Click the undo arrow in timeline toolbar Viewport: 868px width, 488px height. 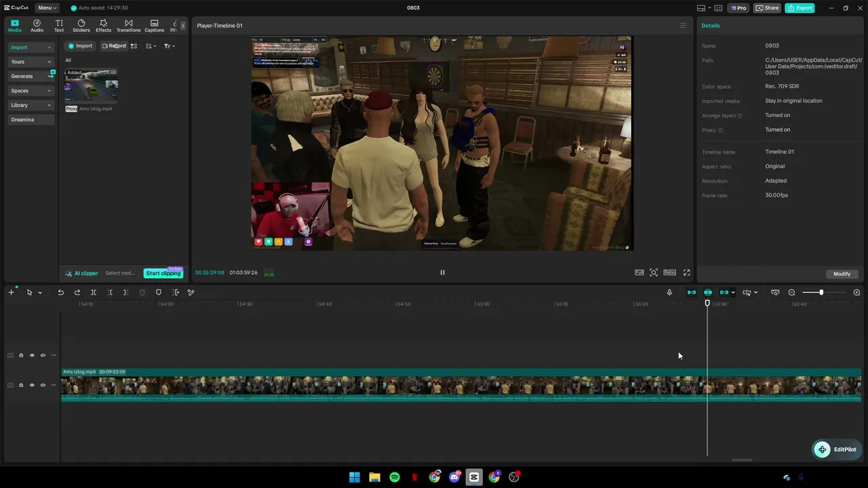pos(60,292)
